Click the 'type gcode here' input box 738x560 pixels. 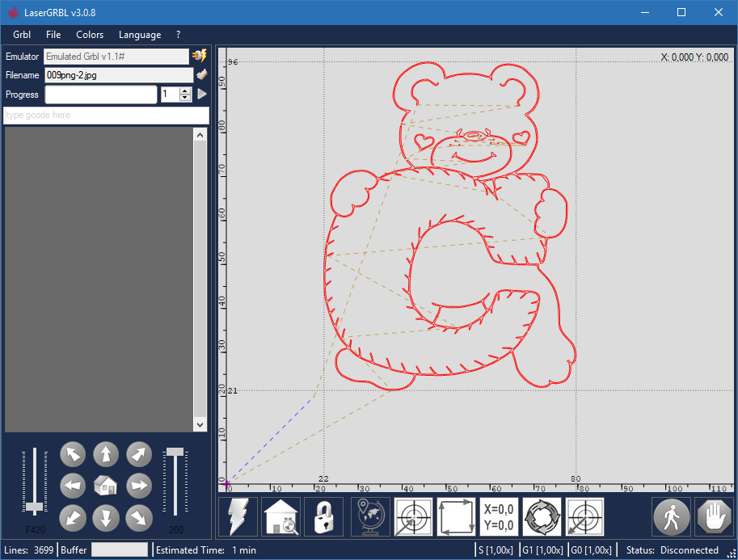(x=107, y=116)
